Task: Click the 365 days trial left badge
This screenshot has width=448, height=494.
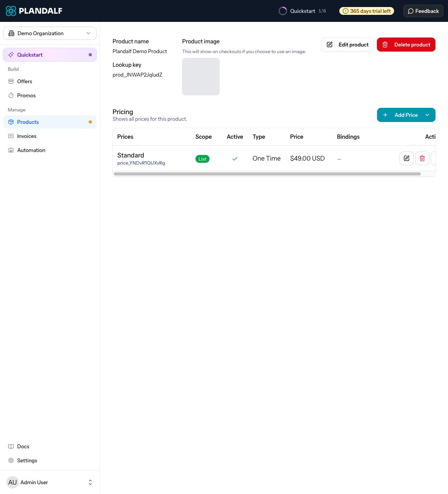Action: coord(367,11)
